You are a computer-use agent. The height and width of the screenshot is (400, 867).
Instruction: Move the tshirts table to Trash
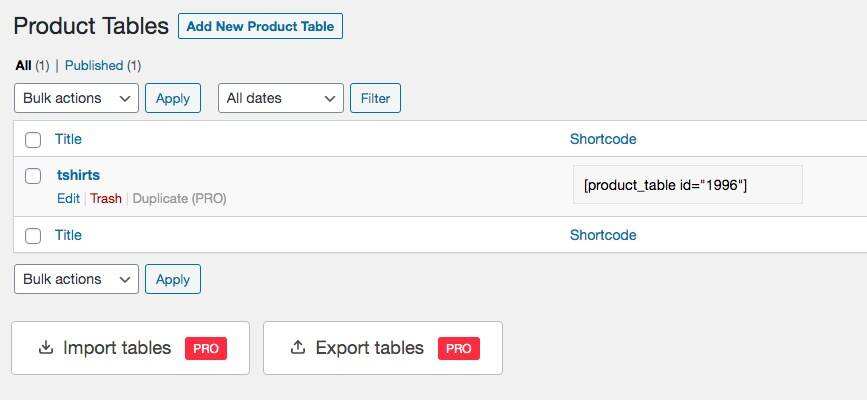tap(106, 198)
